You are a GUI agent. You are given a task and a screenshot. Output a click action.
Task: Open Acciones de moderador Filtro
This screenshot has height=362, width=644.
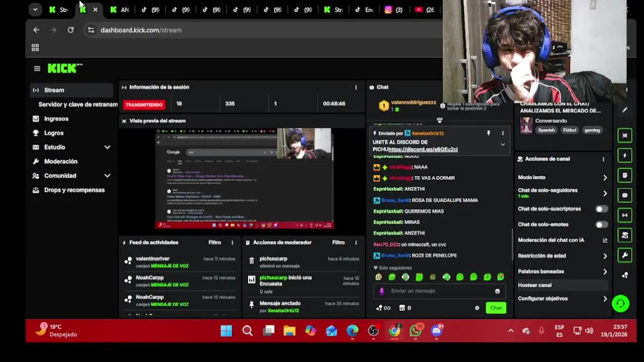coord(338,242)
